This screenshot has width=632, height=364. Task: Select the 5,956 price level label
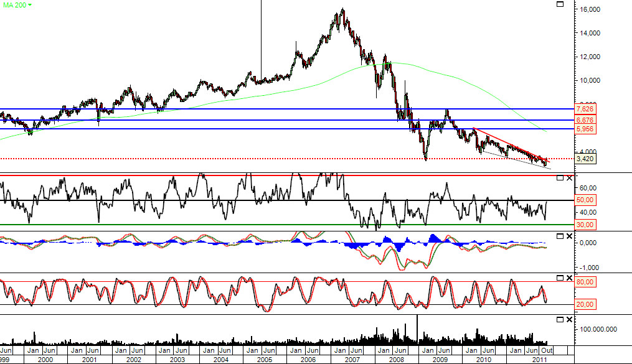tap(585, 129)
